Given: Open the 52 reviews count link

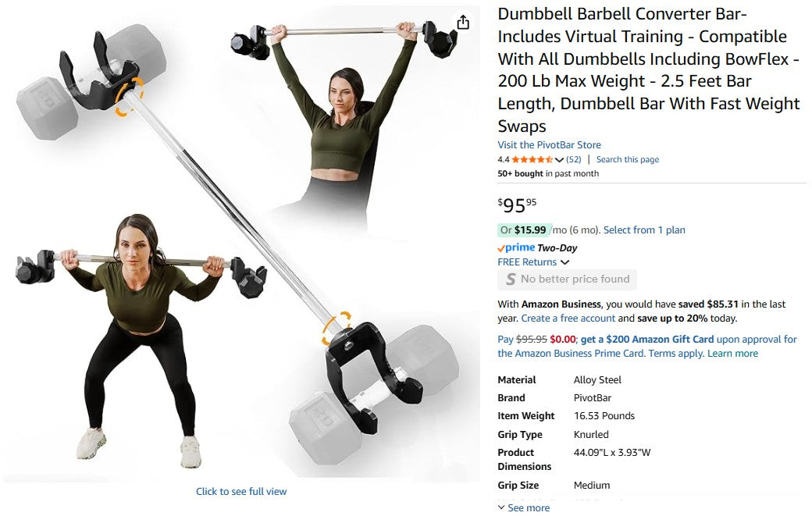Looking at the screenshot, I should (573, 159).
